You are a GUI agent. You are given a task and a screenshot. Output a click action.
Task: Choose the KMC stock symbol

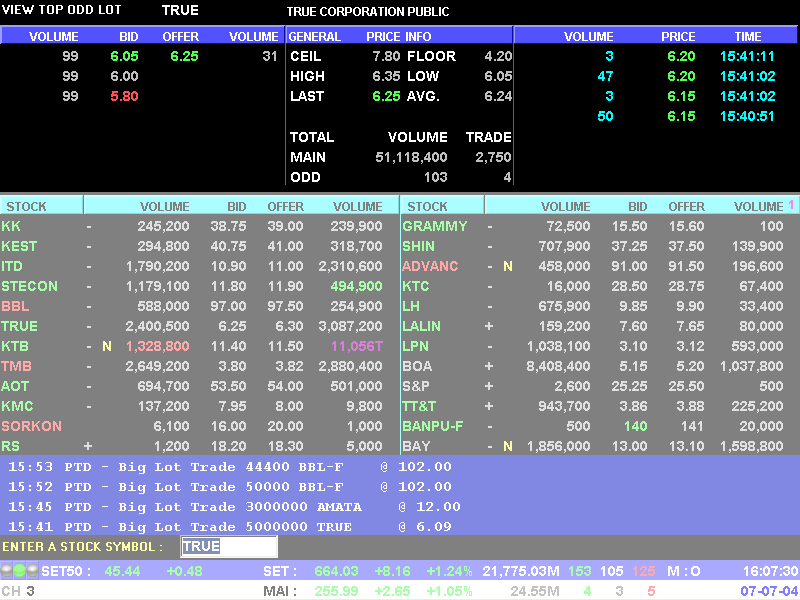17,406
